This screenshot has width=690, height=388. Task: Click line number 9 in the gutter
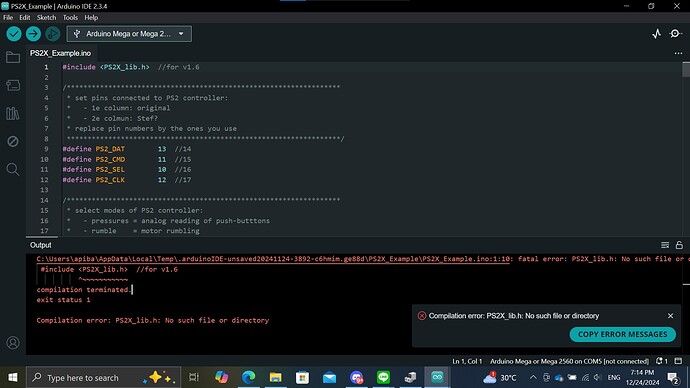point(46,149)
